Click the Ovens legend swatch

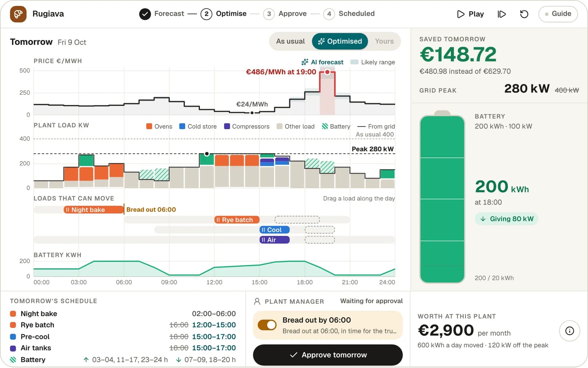pos(149,126)
